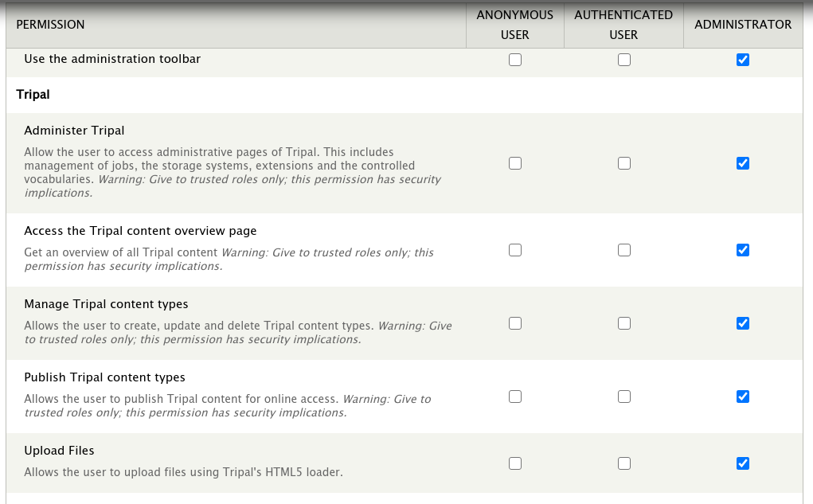
Task: Click 'Use the administration toolbar' permission label
Action: pyautogui.click(x=112, y=59)
